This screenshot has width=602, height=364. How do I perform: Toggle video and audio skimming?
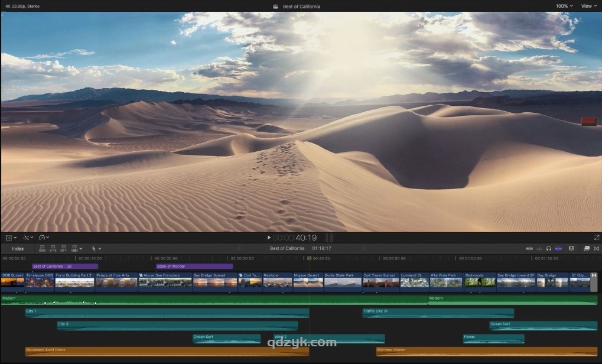point(529,249)
